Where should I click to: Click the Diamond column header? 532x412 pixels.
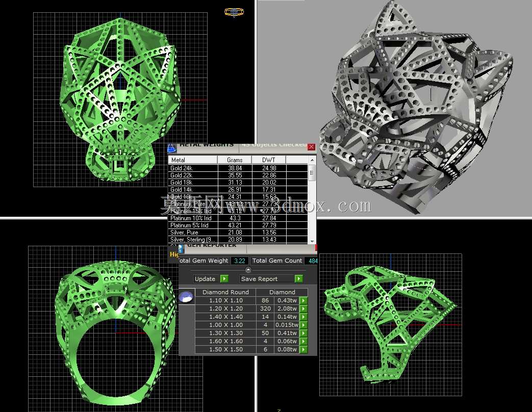[282, 292]
